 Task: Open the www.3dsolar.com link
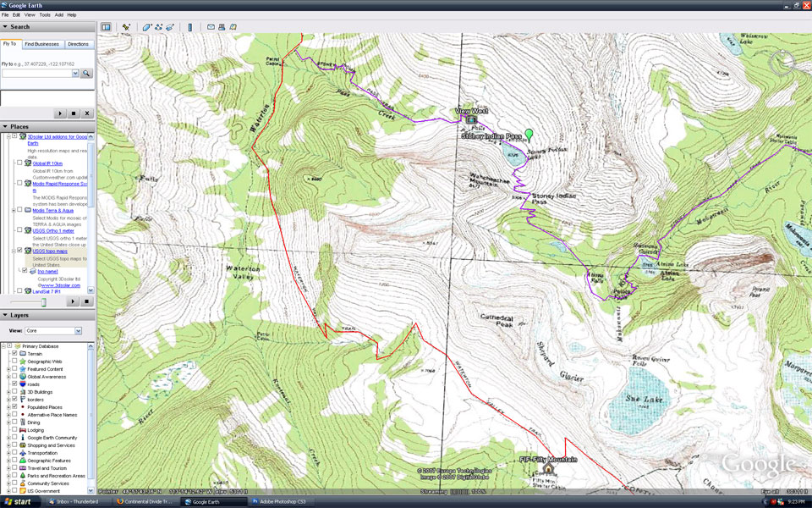pyautogui.click(x=61, y=285)
